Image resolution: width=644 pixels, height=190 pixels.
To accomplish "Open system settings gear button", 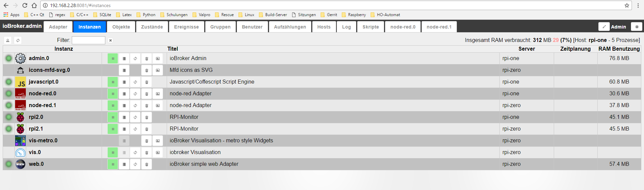I will (637, 27).
